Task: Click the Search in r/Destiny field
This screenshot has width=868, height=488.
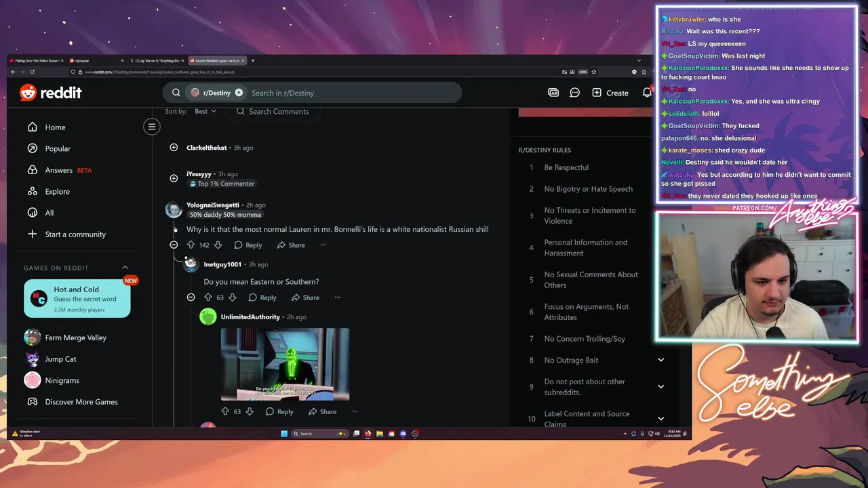Action: (x=353, y=93)
